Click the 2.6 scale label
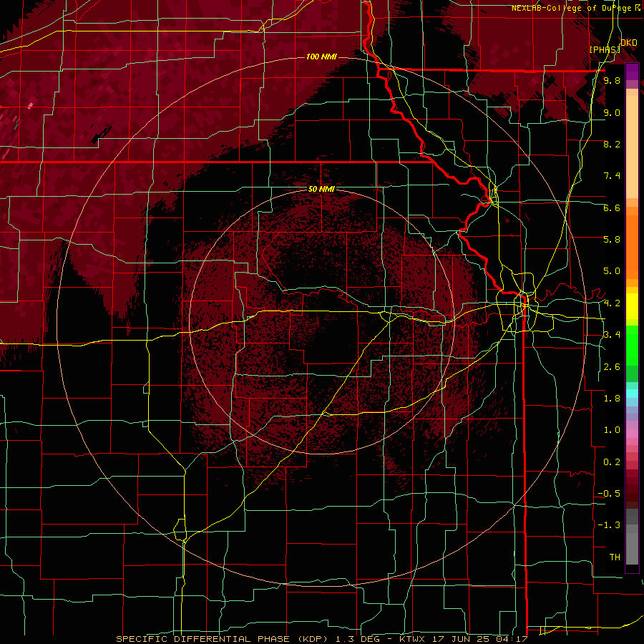The height and width of the screenshot is (644, 644). [612, 367]
